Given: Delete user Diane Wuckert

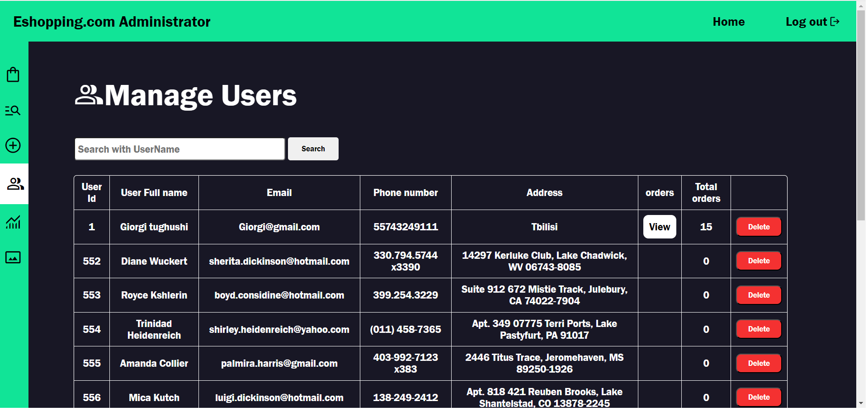Looking at the screenshot, I should click(758, 261).
